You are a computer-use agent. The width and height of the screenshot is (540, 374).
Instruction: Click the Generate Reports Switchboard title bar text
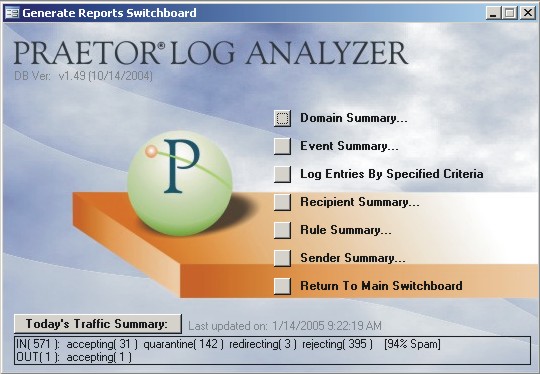click(110, 13)
